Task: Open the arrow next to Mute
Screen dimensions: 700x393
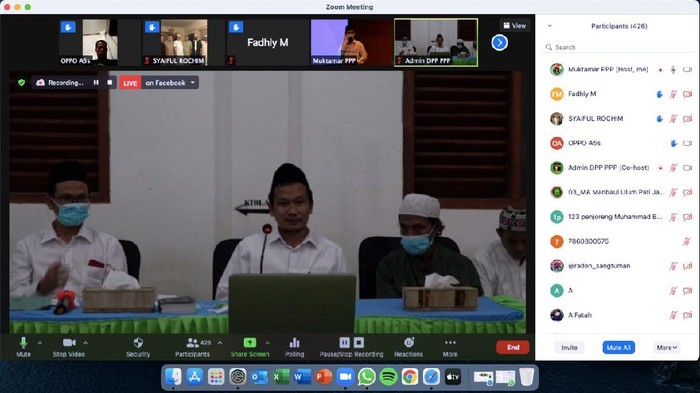Action: coord(40,343)
